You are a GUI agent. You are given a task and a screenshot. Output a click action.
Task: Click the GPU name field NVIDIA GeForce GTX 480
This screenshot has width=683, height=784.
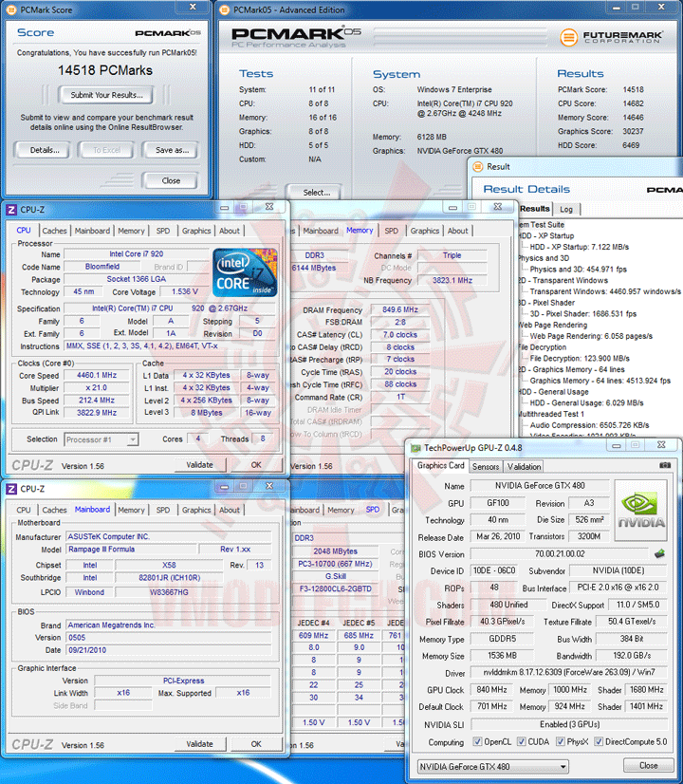[x=540, y=486]
